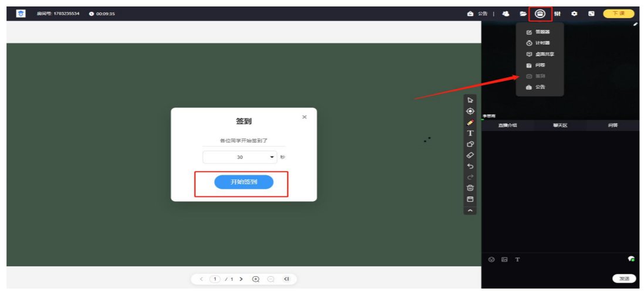This screenshot has height=295, width=644.
Task: Collapse the page navigation bar
Action: [286, 279]
